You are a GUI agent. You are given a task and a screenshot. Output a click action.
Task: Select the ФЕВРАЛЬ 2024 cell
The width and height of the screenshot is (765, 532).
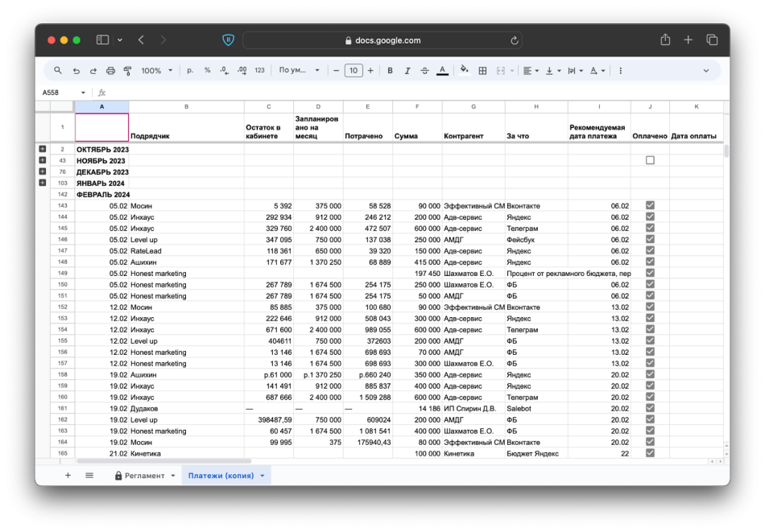pos(102,194)
